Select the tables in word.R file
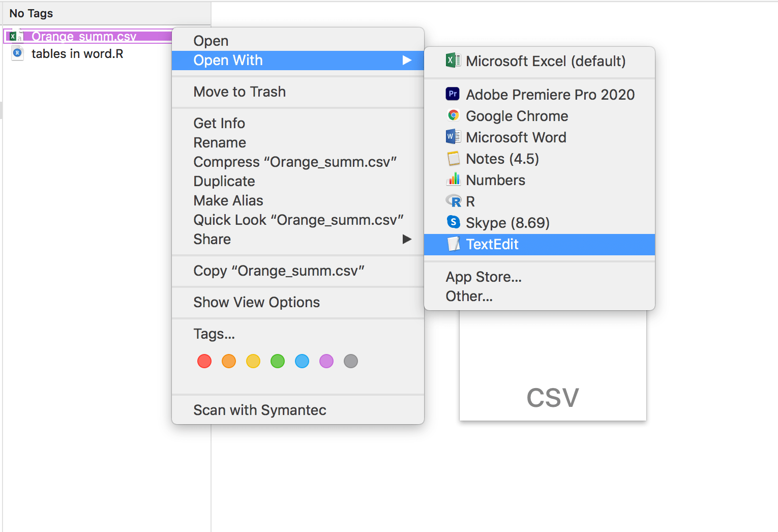Image resolution: width=778 pixels, height=532 pixels. pos(77,53)
